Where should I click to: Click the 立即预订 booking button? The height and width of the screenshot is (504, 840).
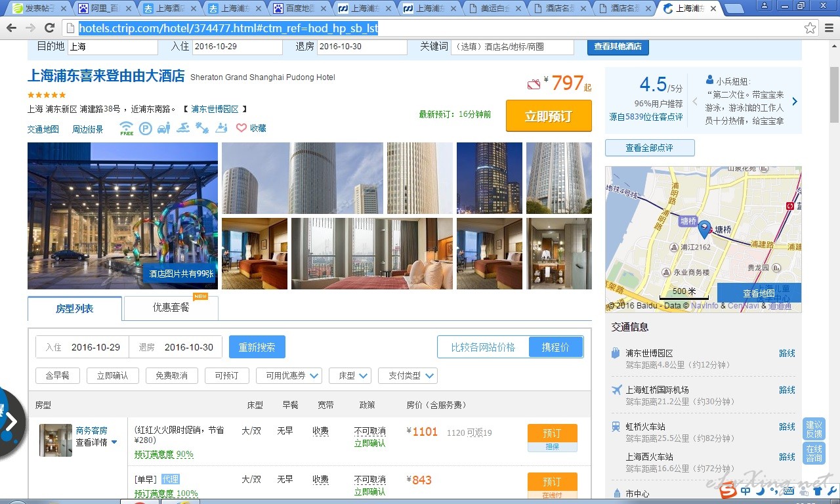tap(549, 116)
